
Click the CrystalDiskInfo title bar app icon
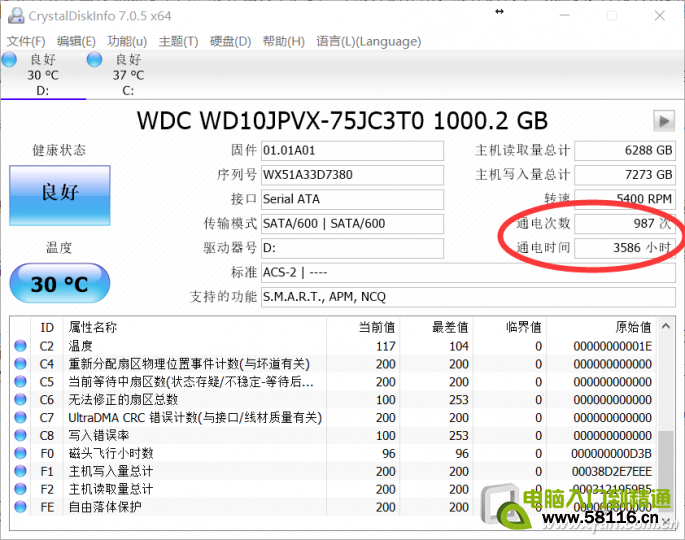point(16,16)
